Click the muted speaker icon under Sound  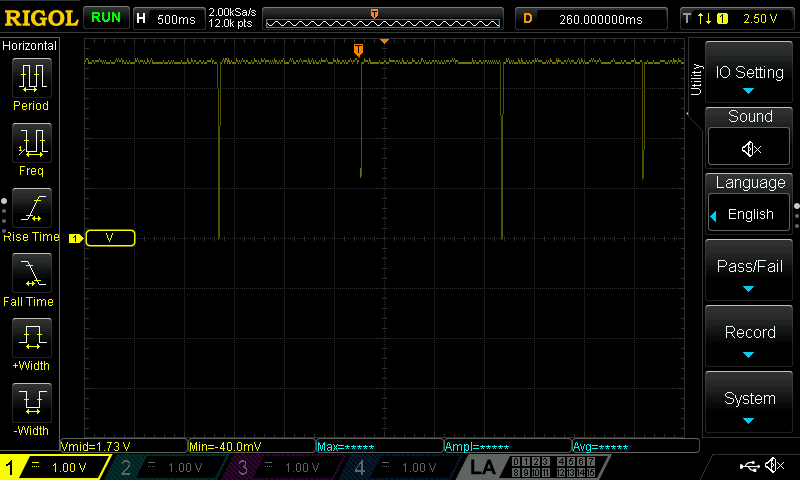[x=750, y=149]
